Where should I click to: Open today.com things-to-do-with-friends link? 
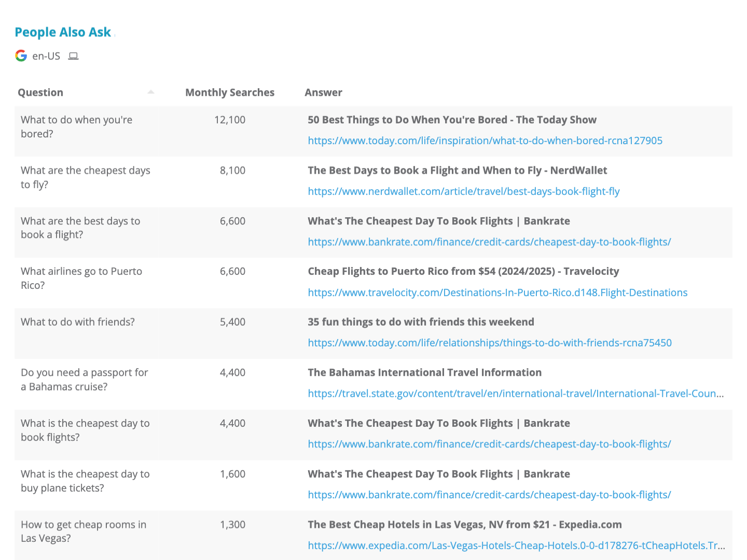pyautogui.click(x=490, y=343)
